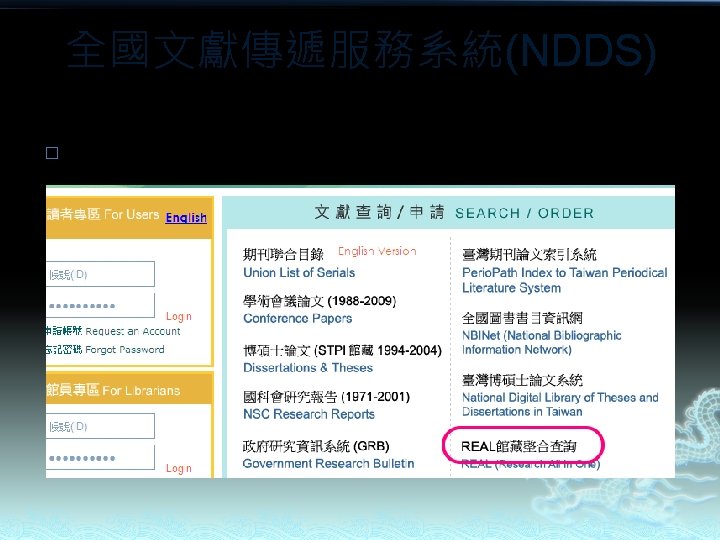Screen dimensions: 720x540
Task: Click the 政府研究資訊系統 (GRB) heading
Action: (316, 446)
